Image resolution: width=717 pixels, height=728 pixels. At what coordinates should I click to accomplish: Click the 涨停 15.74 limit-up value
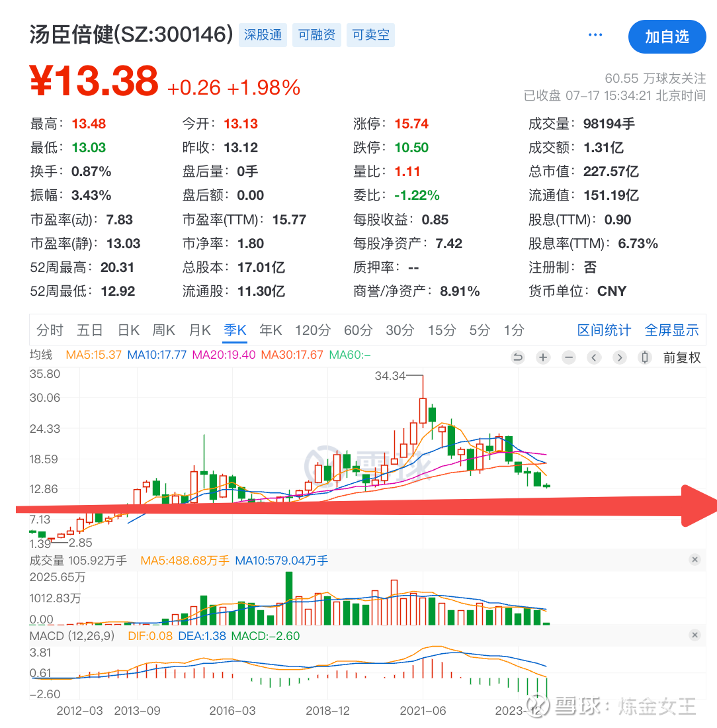click(x=411, y=124)
